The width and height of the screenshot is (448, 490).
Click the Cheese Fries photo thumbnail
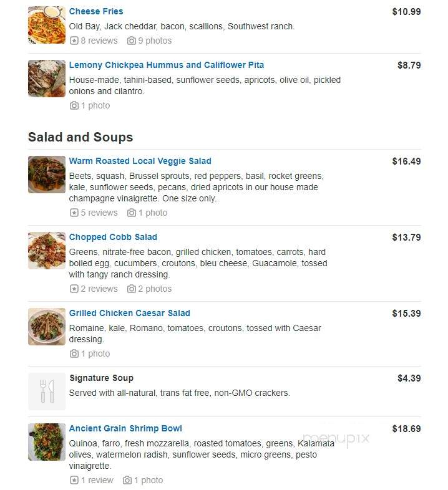47,25
